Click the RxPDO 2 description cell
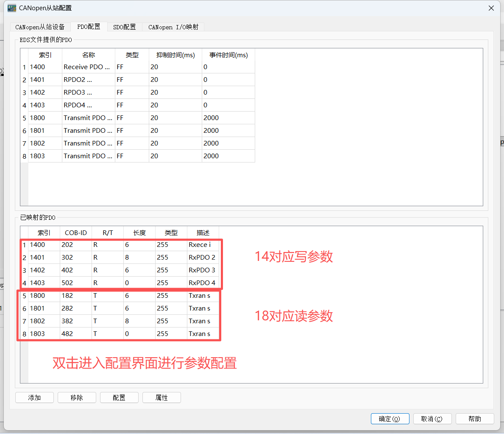The height and width of the screenshot is (434, 504). click(203, 258)
